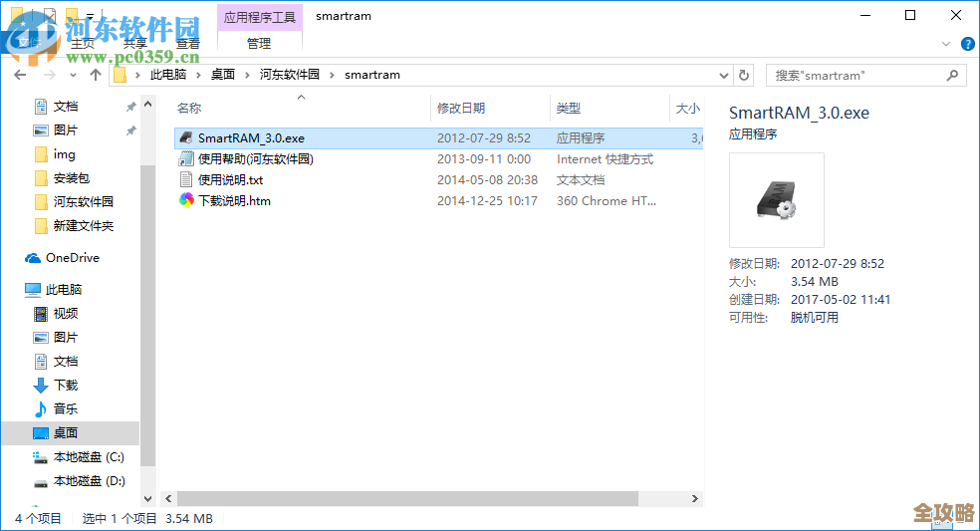Screen dimensions: 980x531
Task: Expand the address bar history dropdown
Action: tap(724, 75)
